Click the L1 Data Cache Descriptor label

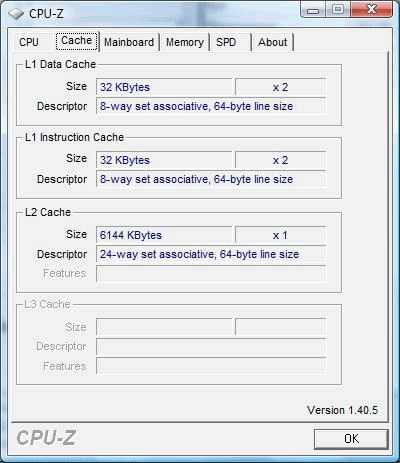(x=62, y=107)
